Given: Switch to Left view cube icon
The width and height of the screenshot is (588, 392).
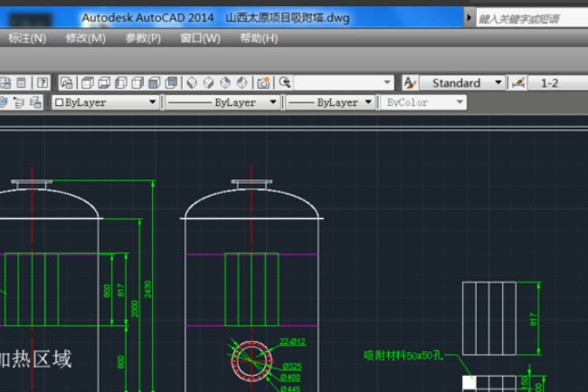Looking at the screenshot, I should [x=120, y=83].
